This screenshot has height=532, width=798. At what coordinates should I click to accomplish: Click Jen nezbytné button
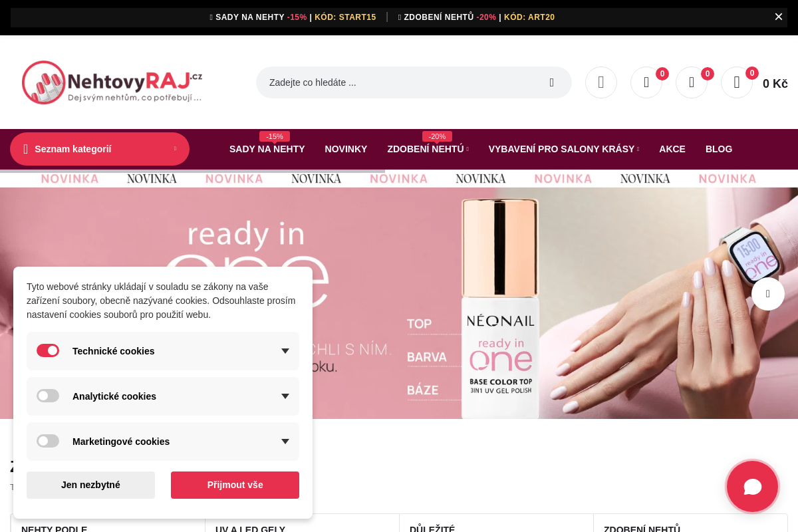click(x=90, y=485)
